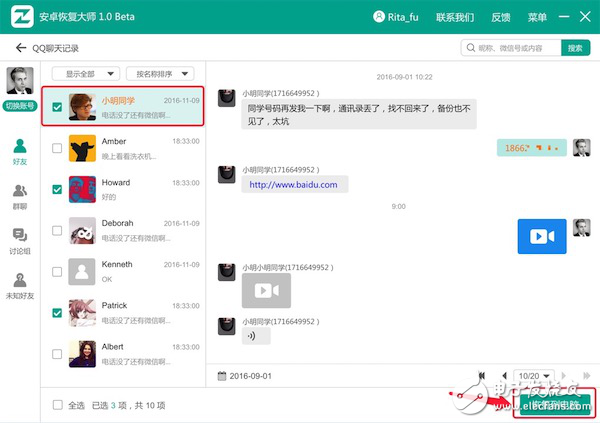Screen dimensions: 600x423
Task: Expand the 按名称排序 sort dropdown
Action: coord(157,74)
